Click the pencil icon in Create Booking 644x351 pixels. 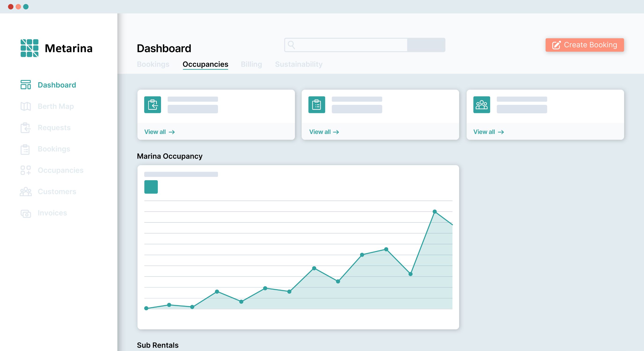pyautogui.click(x=556, y=45)
